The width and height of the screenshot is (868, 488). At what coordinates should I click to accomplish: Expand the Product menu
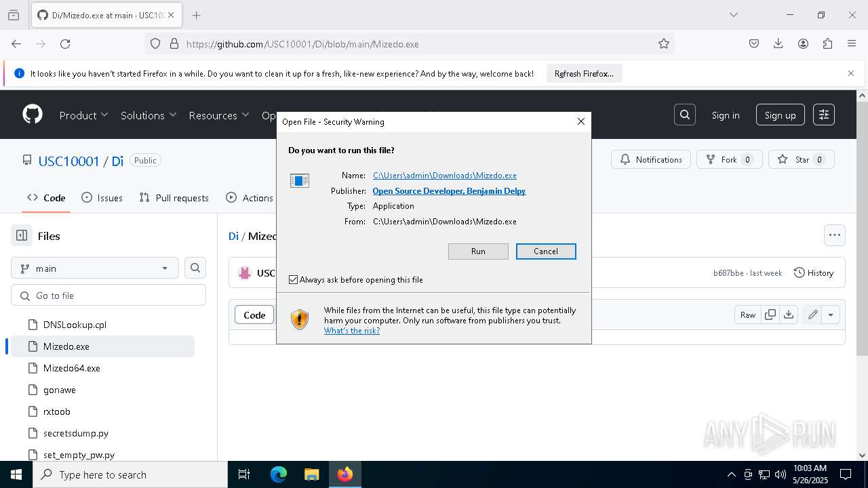click(x=83, y=115)
